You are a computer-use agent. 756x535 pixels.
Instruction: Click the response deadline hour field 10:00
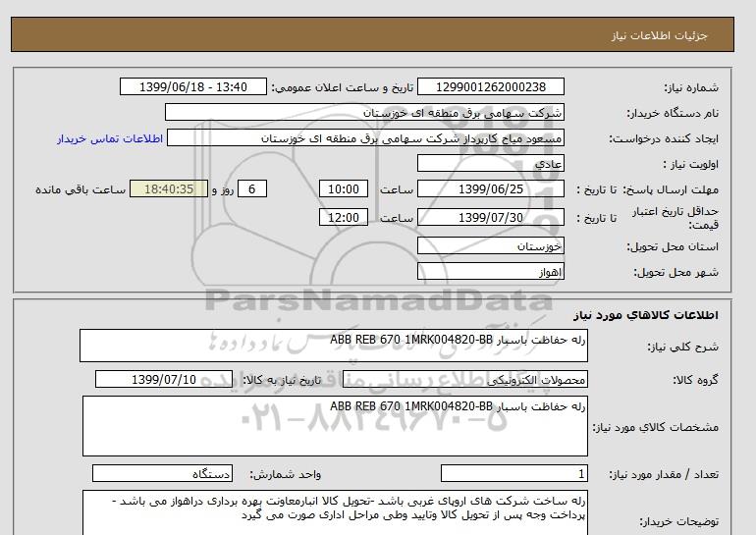(346, 189)
